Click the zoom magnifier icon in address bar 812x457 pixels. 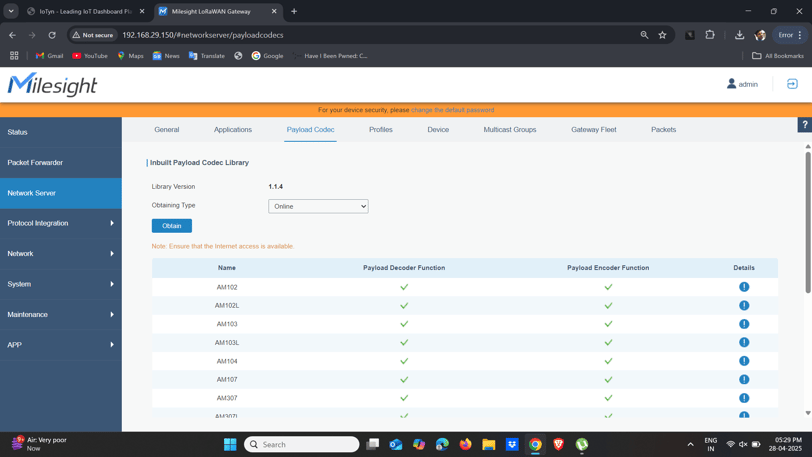click(x=644, y=35)
